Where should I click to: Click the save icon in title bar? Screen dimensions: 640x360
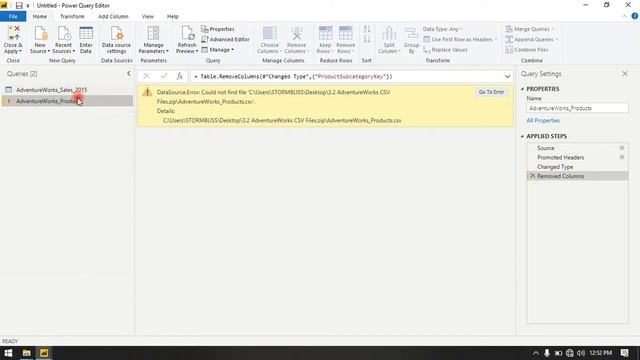(19, 6)
